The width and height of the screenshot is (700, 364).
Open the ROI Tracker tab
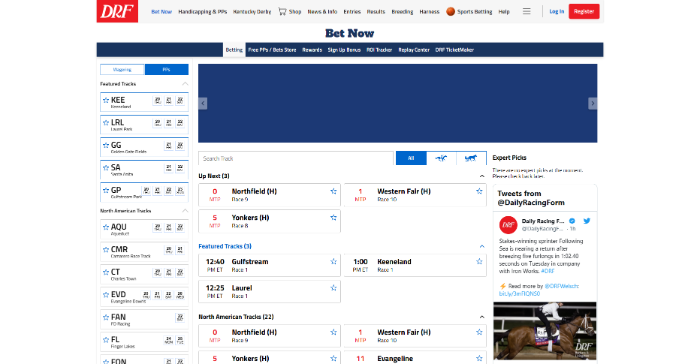coord(379,50)
